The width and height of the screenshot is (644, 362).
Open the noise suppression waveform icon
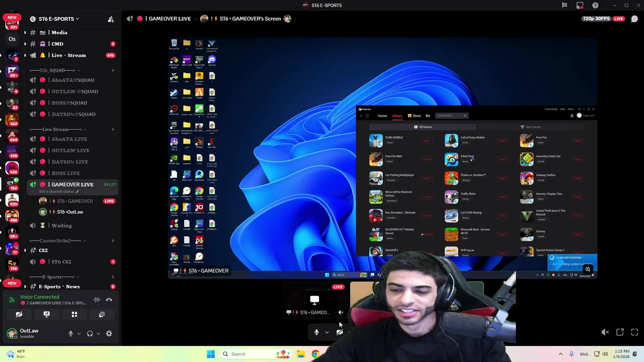coord(97,300)
